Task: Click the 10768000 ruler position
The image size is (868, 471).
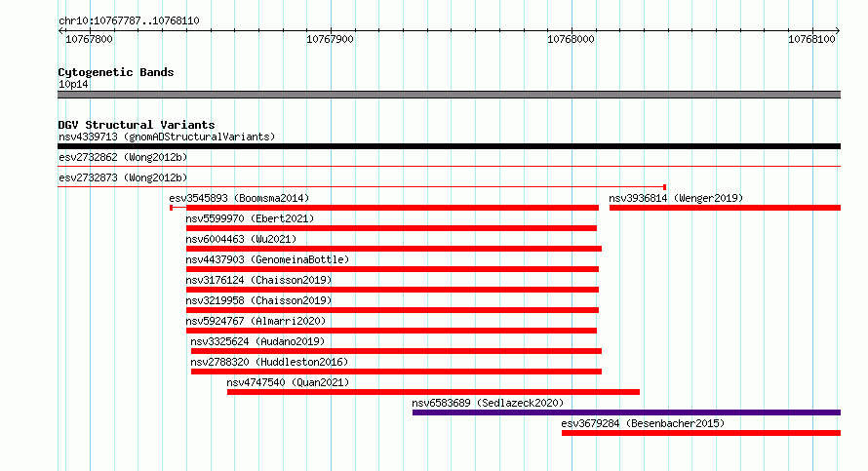Action: pos(571,39)
